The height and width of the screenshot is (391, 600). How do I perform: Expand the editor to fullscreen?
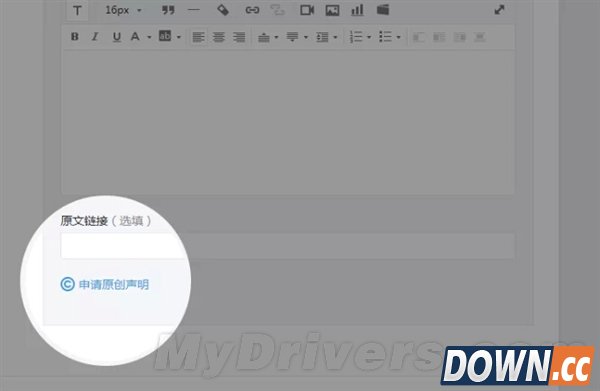499,10
